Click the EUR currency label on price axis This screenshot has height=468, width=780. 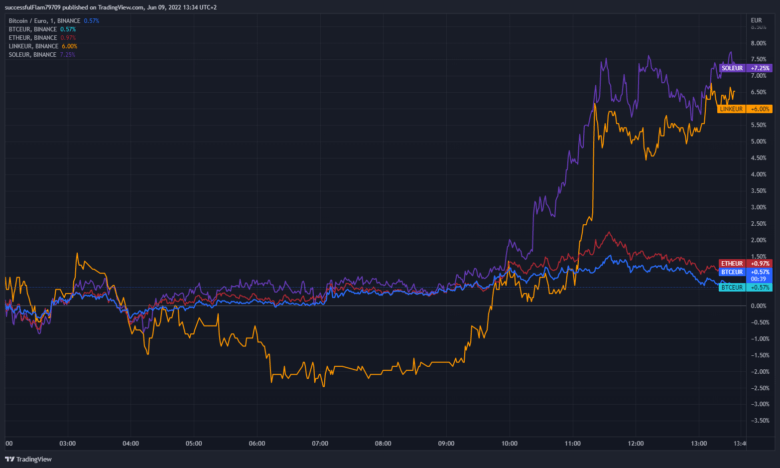(756, 20)
